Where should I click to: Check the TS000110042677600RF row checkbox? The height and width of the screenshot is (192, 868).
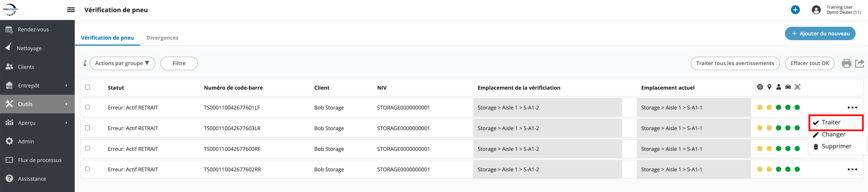[88, 148]
